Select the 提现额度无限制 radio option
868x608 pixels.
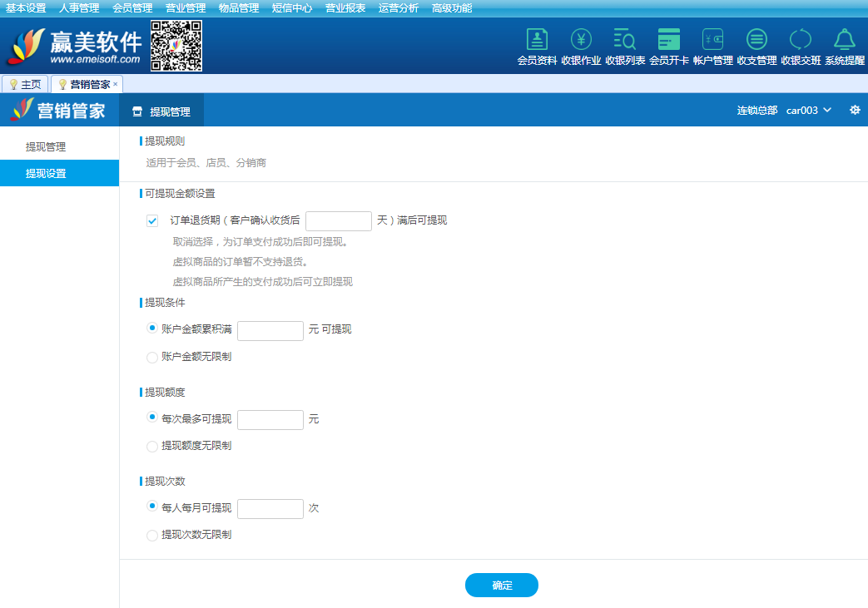(152, 446)
